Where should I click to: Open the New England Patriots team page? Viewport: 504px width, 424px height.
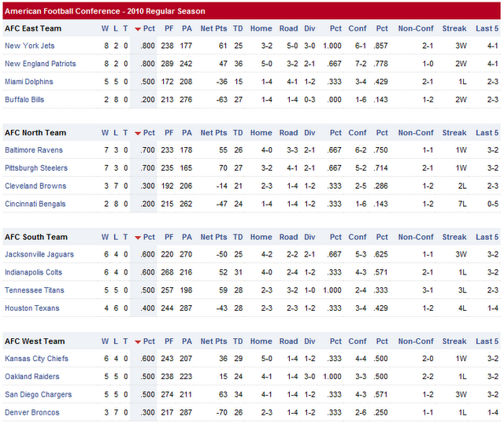40,64
